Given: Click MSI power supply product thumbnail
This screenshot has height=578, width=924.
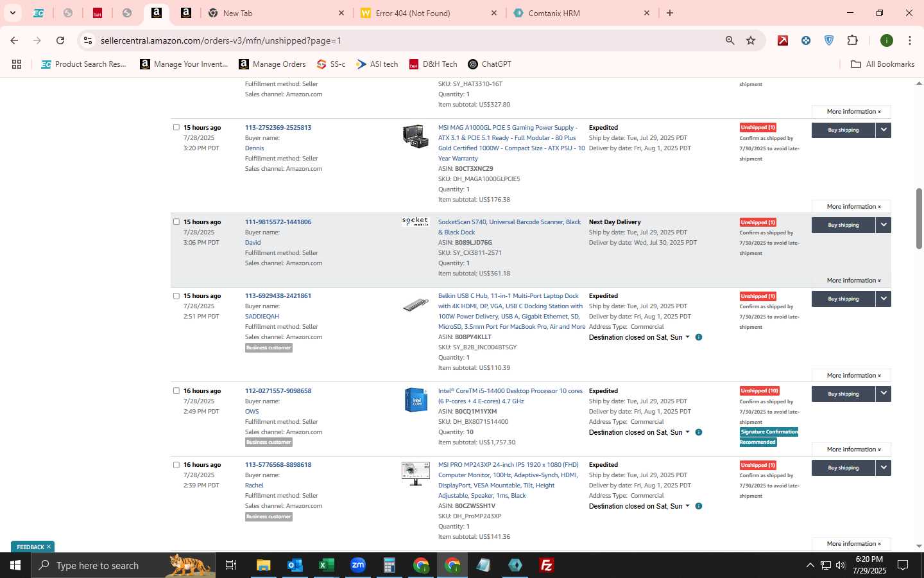Looking at the screenshot, I should pyautogui.click(x=415, y=136).
